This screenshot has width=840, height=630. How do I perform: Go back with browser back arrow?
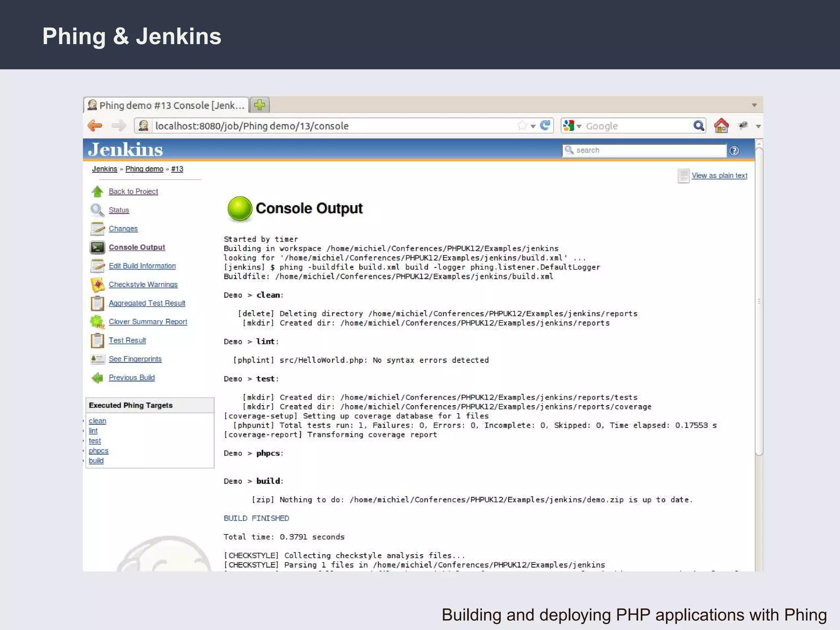pos(95,126)
